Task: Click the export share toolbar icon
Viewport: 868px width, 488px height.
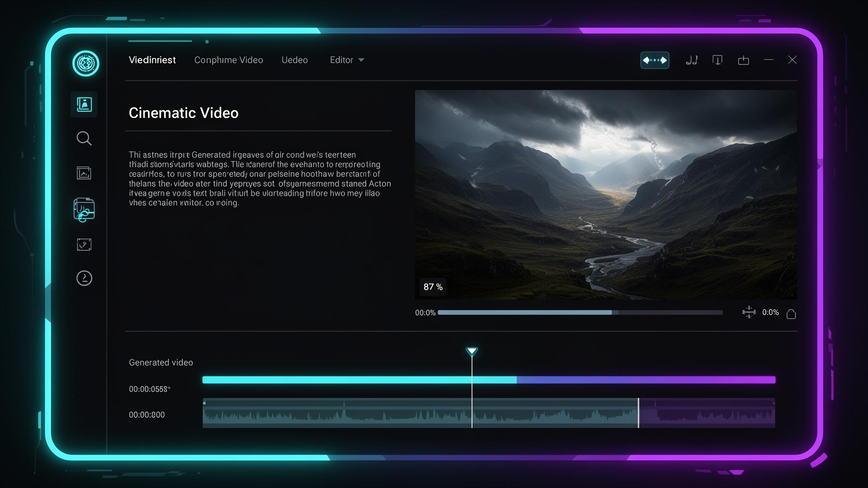Action: pyautogui.click(x=743, y=60)
